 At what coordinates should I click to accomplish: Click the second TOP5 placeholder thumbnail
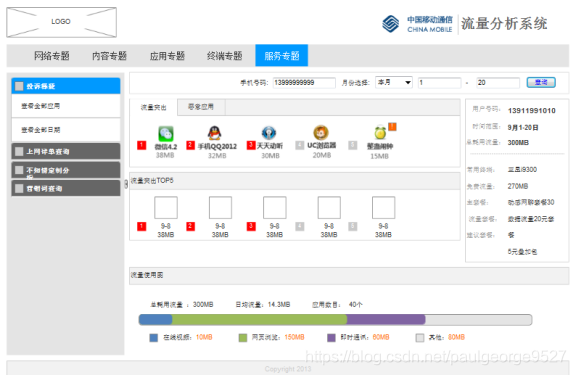click(220, 208)
